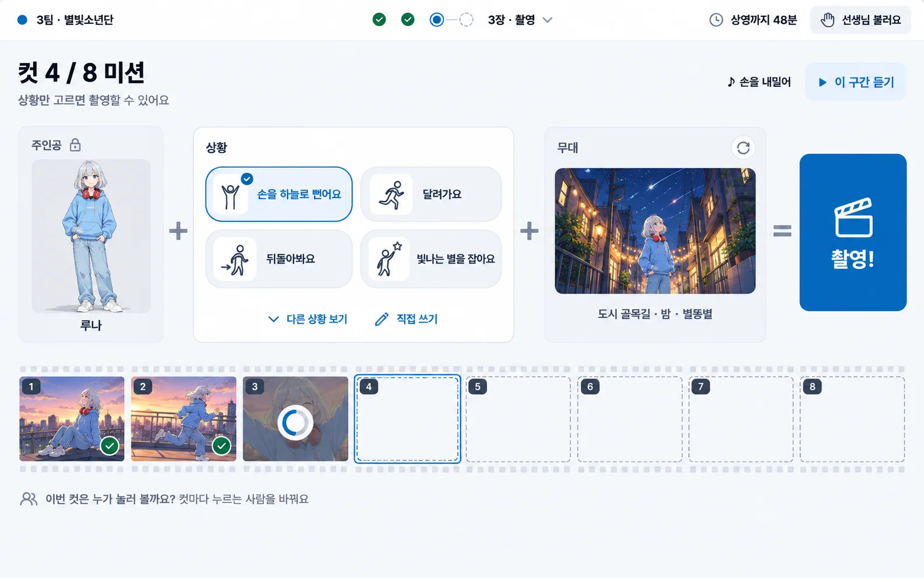Select the 뒤돌아봐요 situation

click(279, 259)
